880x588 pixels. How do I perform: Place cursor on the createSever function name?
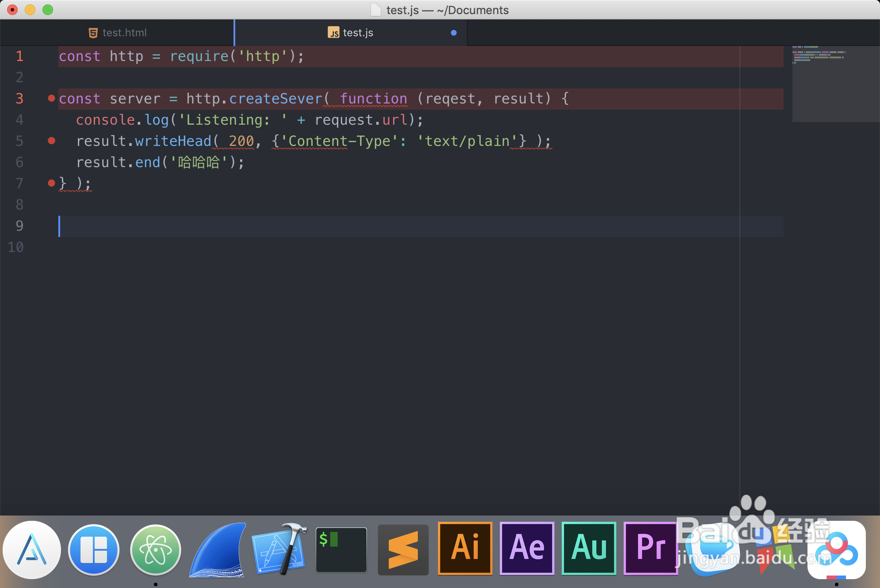(275, 99)
